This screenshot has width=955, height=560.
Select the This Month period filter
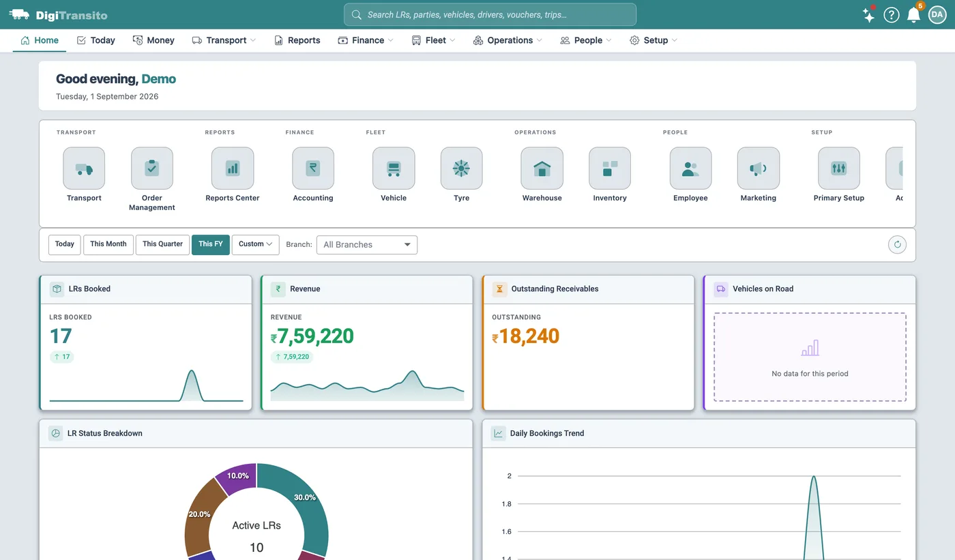pos(108,245)
